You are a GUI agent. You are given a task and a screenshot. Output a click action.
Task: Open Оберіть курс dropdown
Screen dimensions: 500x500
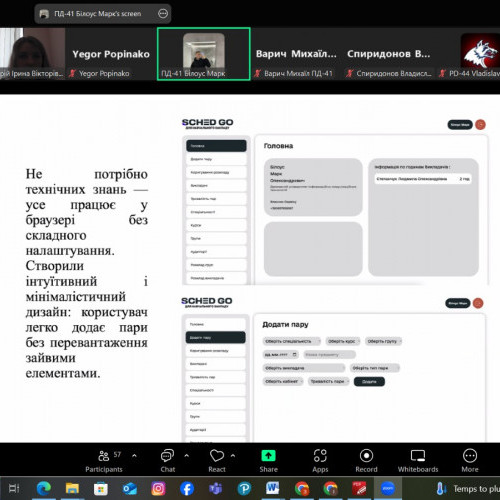343,341
